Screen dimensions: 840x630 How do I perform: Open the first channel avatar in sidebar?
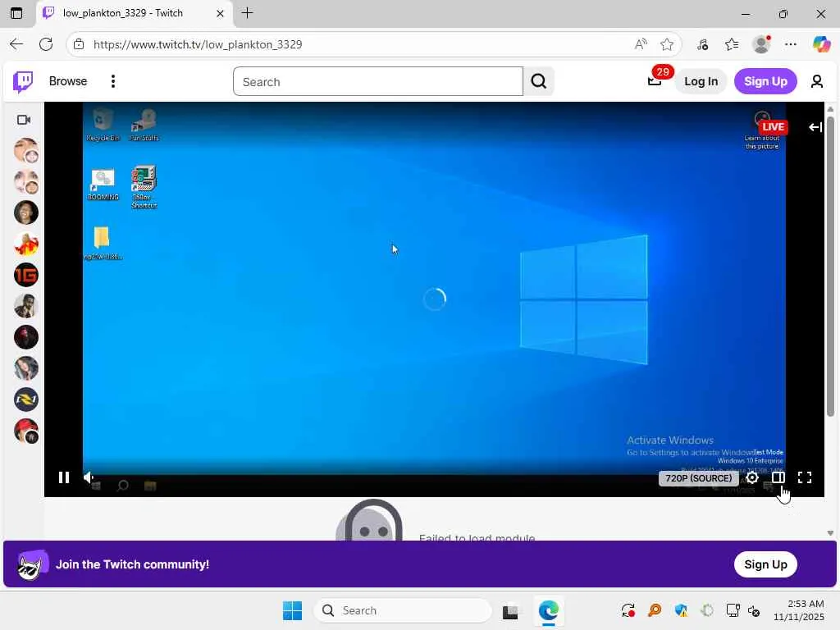(x=25, y=150)
